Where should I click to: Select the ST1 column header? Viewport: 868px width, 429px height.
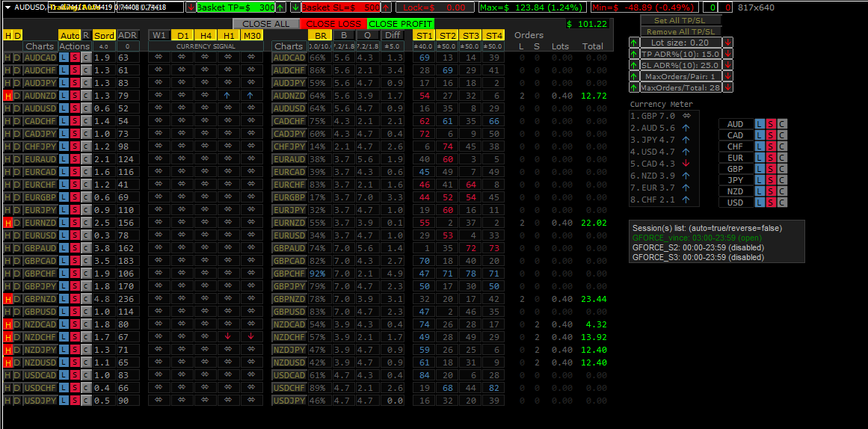425,35
